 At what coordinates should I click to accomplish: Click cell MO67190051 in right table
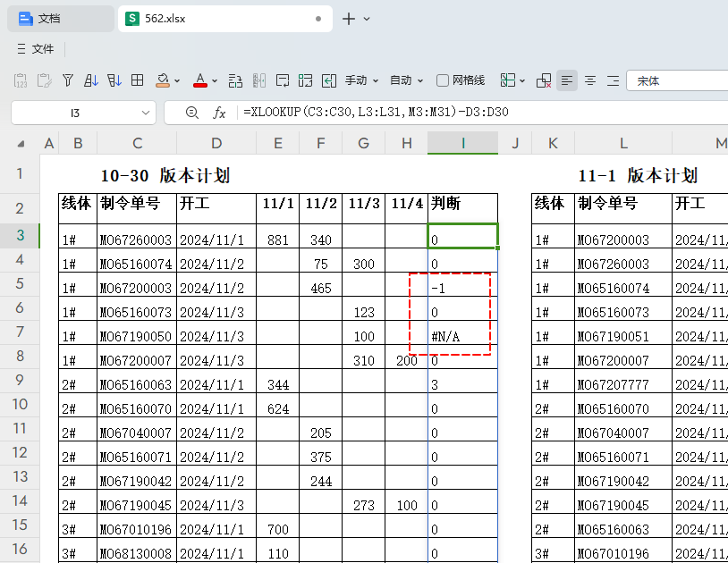point(623,332)
